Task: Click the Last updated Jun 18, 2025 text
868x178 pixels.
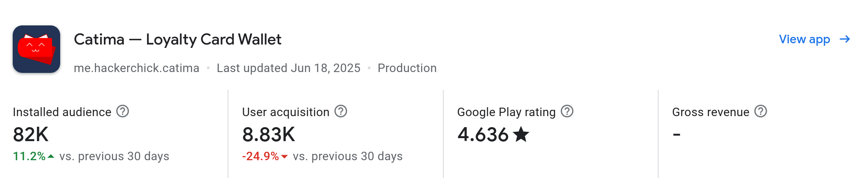Action: 289,68
